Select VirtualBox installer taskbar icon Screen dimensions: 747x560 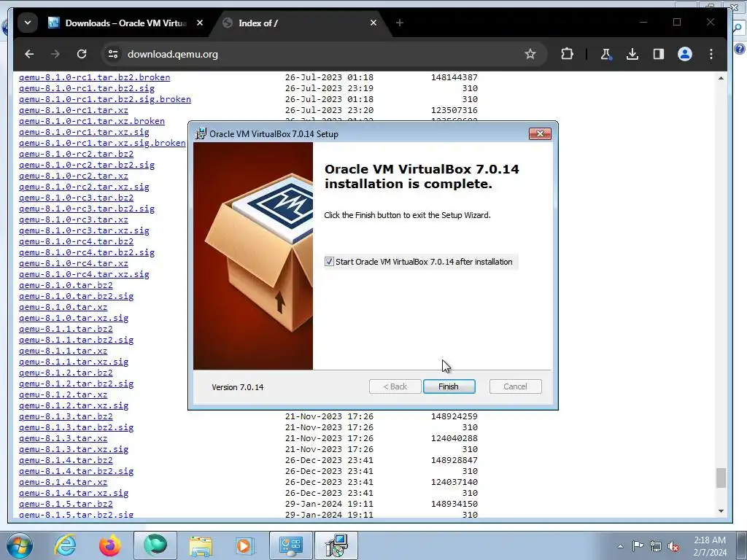336,545
